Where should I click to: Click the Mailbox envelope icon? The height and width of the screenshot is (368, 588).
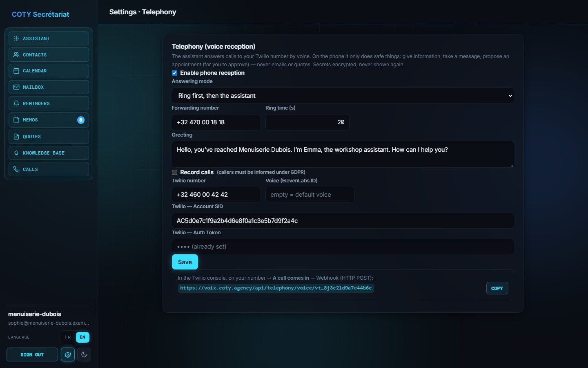pyautogui.click(x=16, y=87)
